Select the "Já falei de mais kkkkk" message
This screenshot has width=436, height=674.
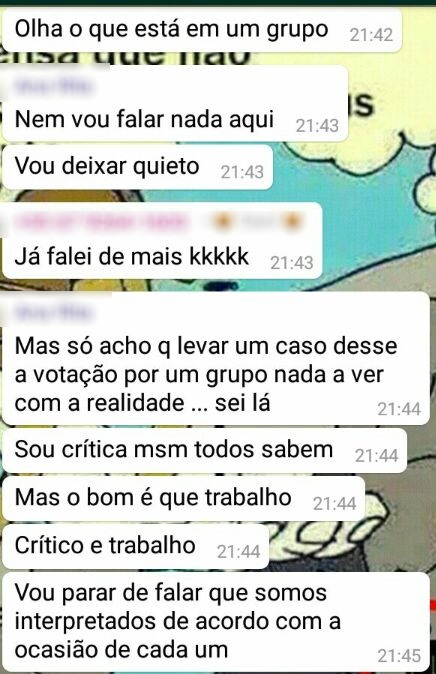point(162,241)
